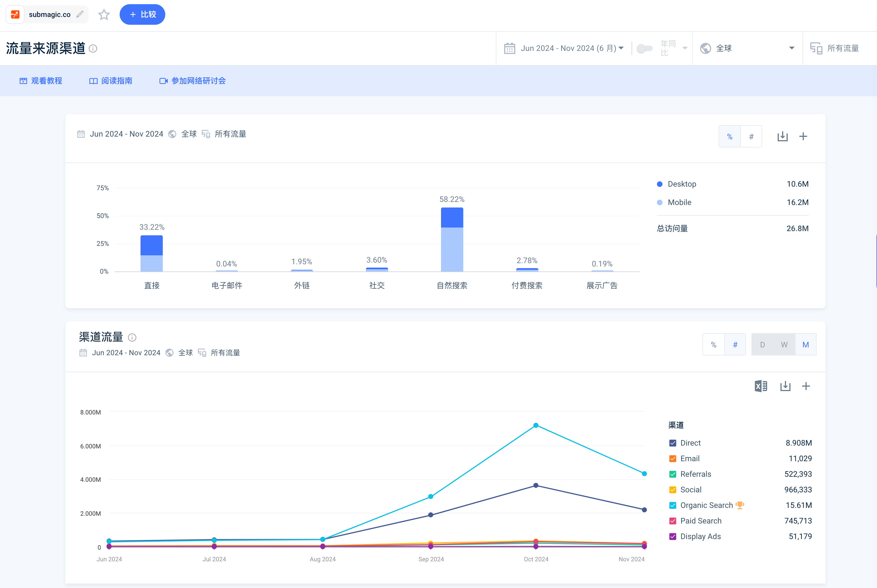This screenshot has height=588, width=877.
Task: Toggle the 年同比 year-over-year switch
Action: (x=644, y=48)
